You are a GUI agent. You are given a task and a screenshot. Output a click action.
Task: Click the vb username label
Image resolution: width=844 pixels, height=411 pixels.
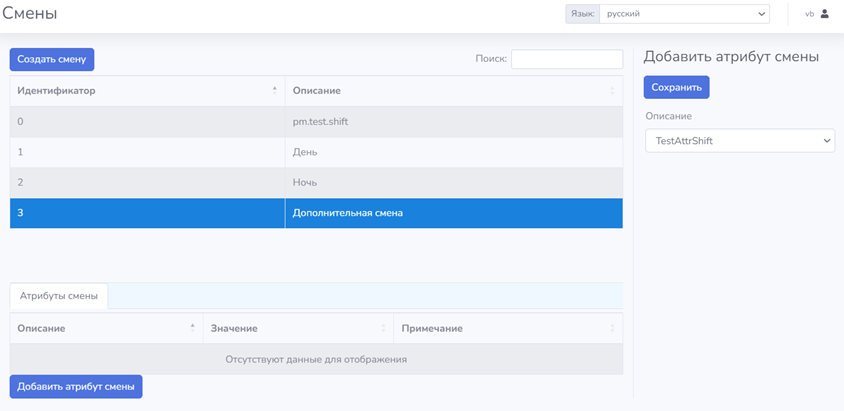(x=809, y=14)
